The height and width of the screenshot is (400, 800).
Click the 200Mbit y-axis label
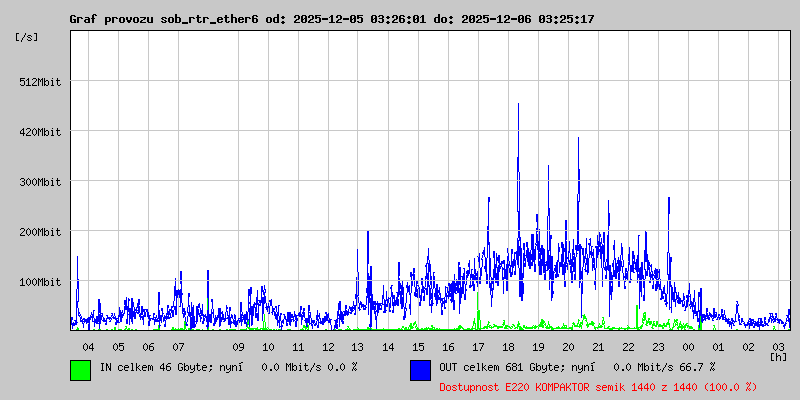(x=41, y=232)
